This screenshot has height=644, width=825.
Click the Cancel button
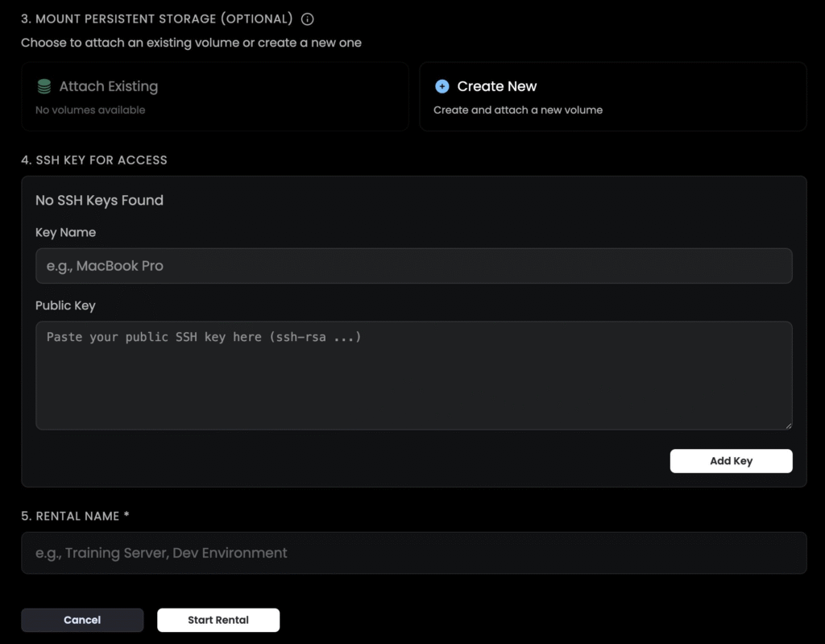click(x=82, y=620)
